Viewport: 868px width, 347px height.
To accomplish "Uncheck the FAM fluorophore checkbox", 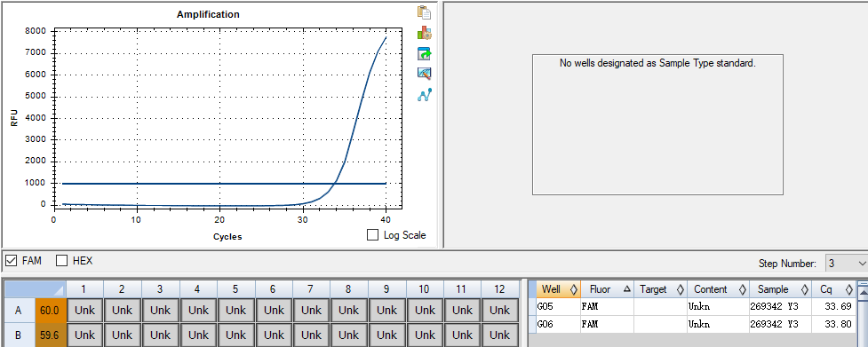I will click(11, 260).
